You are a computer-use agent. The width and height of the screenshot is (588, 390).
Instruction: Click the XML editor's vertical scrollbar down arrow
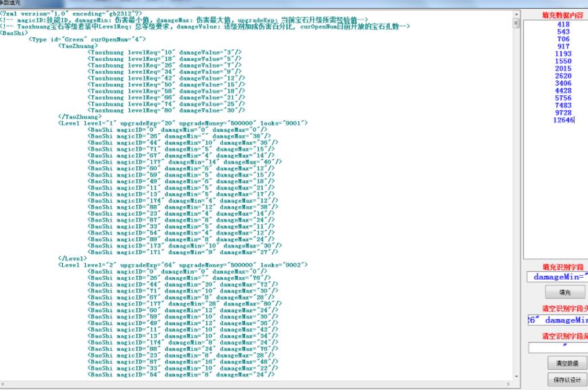click(x=516, y=376)
